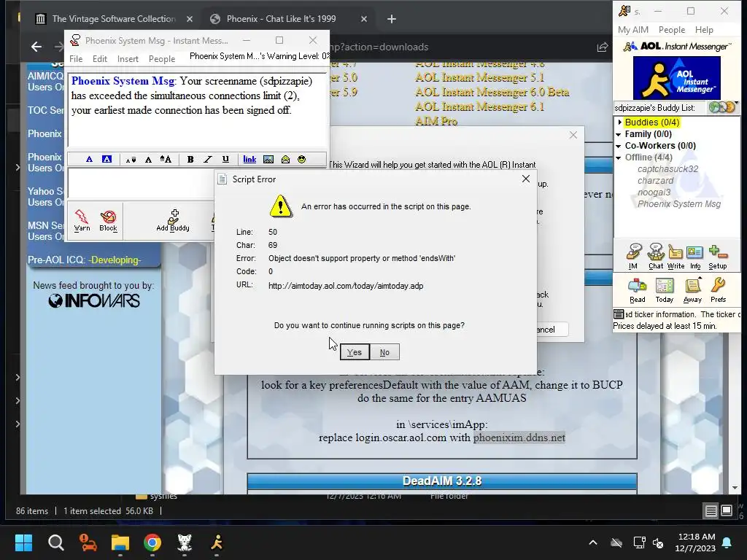Increase font size in IM window
Viewport: 747px width, 560px height.
[x=166, y=160]
